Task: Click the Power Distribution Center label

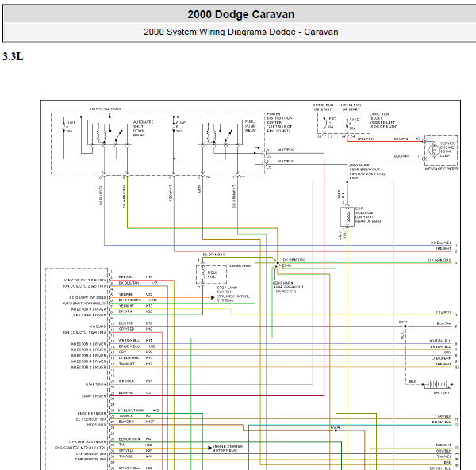Action: click(x=279, y=123)
